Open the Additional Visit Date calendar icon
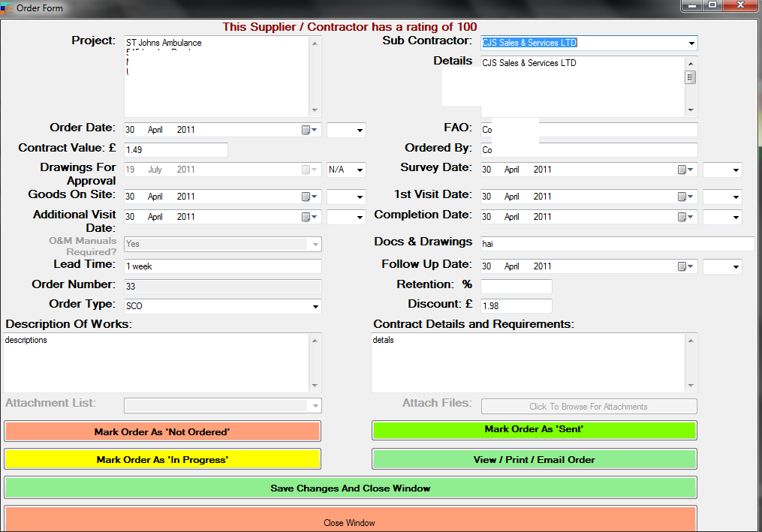This screenshot has width=762, height=532. click(308, 217)
